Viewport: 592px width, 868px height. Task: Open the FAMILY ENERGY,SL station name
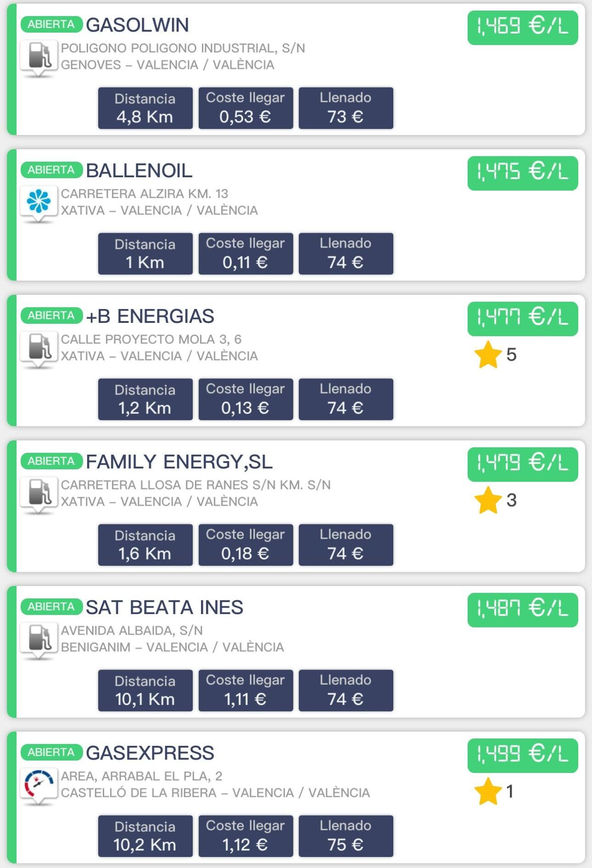click(179, 462)
